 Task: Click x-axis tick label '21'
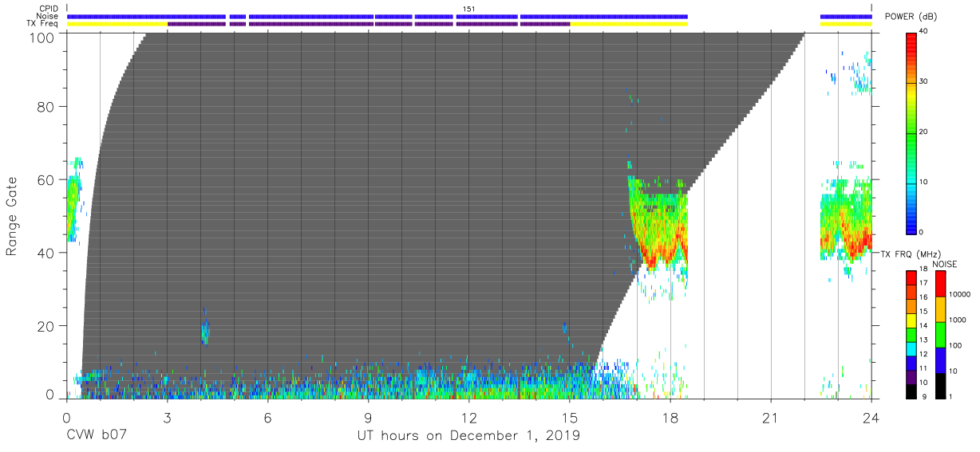coord(771,417)
